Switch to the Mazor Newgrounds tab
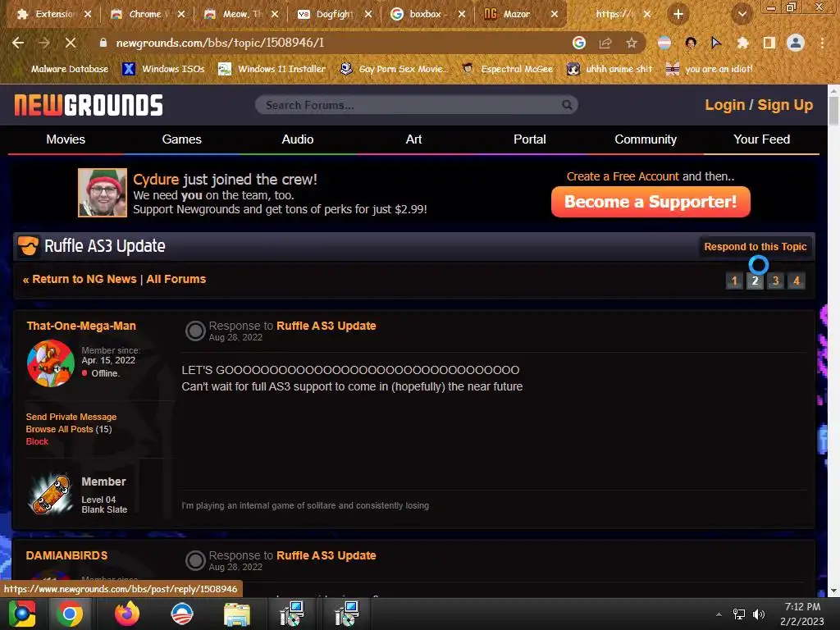840x630 pixels. pyautogui.click(x=521, y=15)
